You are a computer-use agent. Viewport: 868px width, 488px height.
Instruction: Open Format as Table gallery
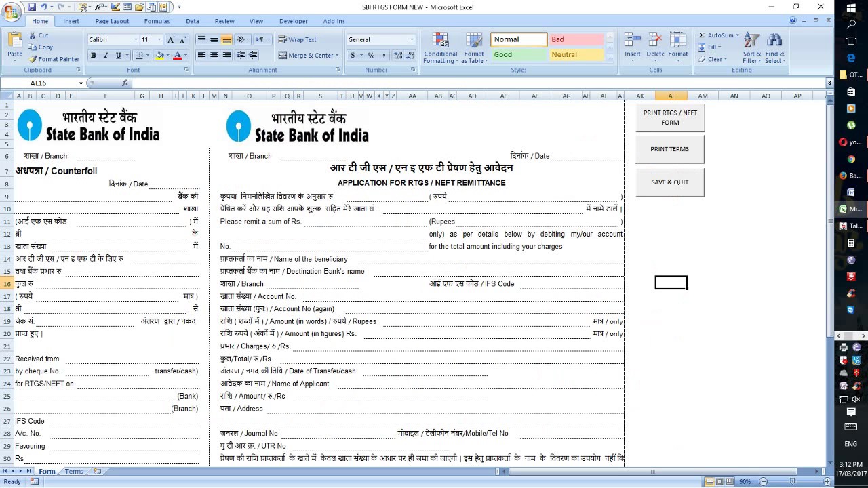(x=473, y=48)
